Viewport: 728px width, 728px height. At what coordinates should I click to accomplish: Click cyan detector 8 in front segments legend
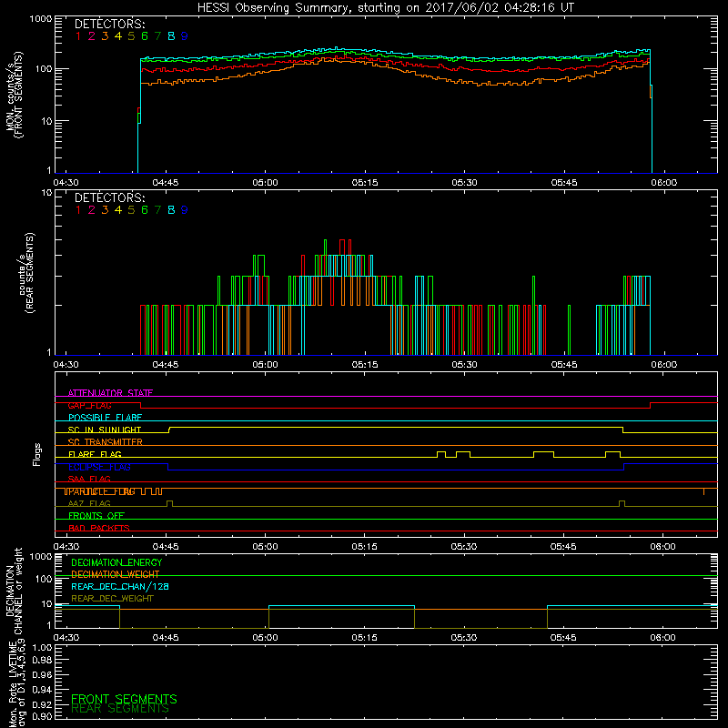pyautogui.click(x=171, y=36)
